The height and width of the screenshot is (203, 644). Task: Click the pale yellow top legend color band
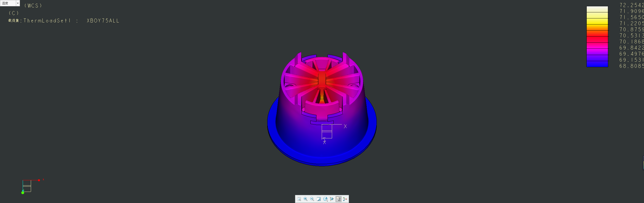[597, 9]
